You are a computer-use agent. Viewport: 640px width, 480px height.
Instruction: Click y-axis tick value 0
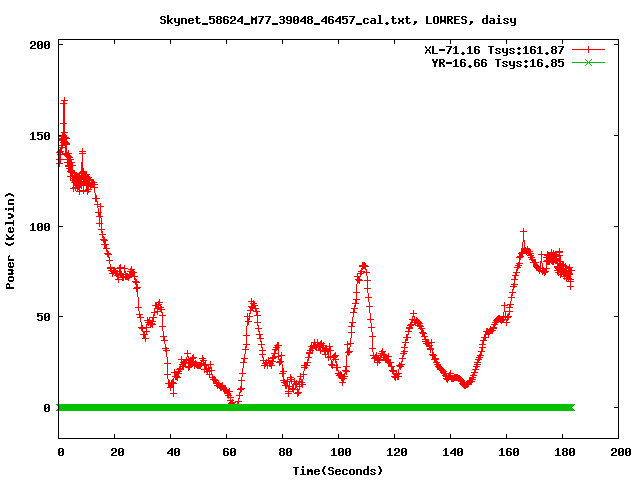[47, 408]
